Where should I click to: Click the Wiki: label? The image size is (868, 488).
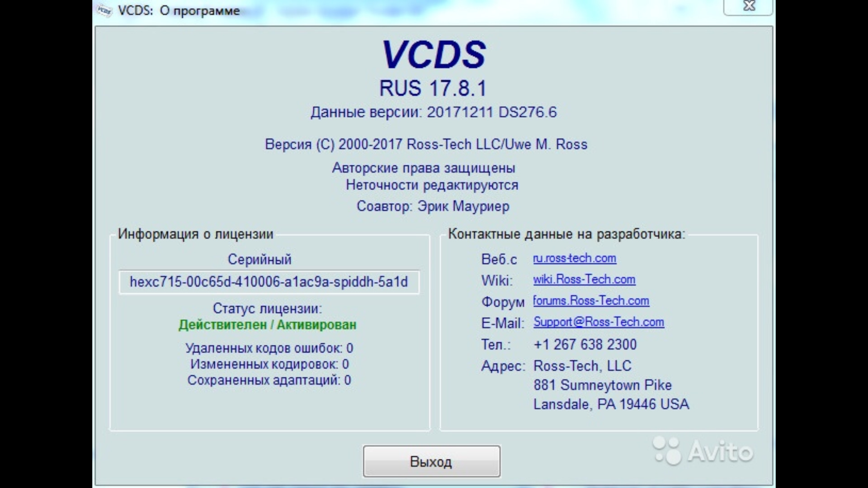[497, 281]
